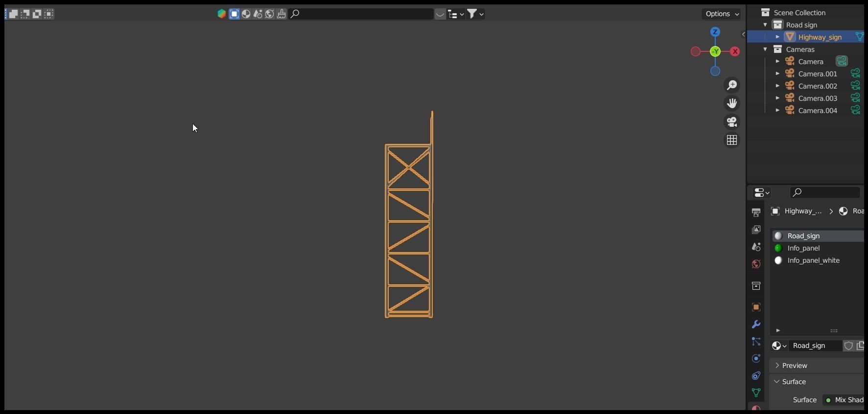Click camera data icon beside Camera.002
868x414 pixels.
(855, 86)
